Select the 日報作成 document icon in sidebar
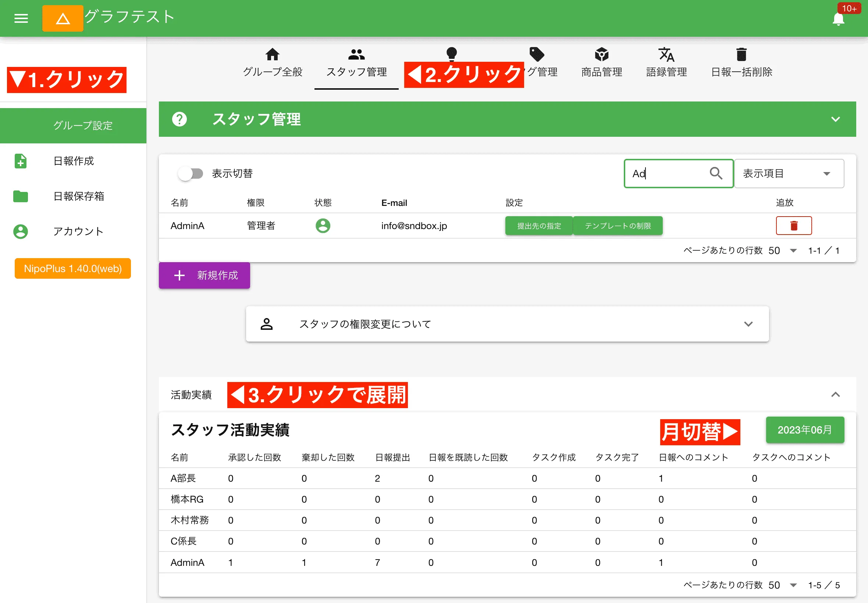The height and width of the screenshot is (603, 868). click(20, 161)
